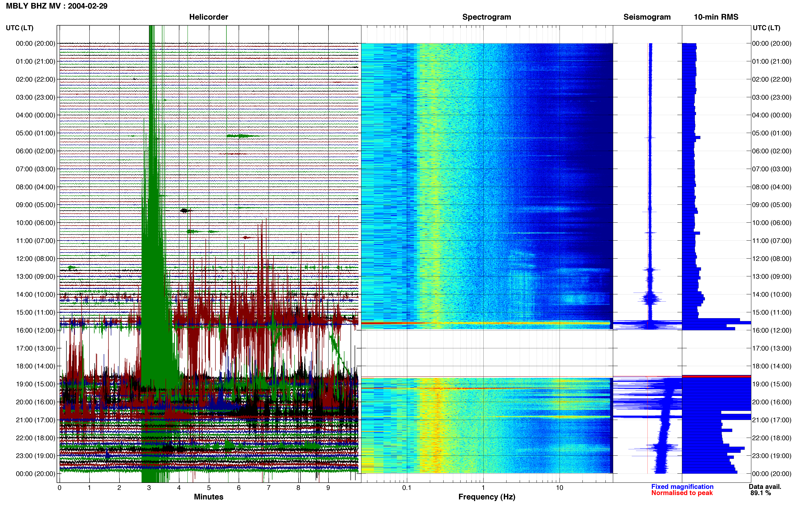The height and width of the screenshot is (508, 812).
Task: Click the "UTC (LT)" label beside the Helicorder
Action: 20,28
